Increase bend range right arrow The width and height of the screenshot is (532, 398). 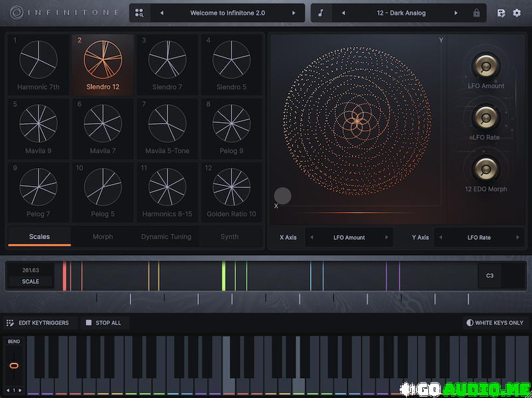click(21, 391)
